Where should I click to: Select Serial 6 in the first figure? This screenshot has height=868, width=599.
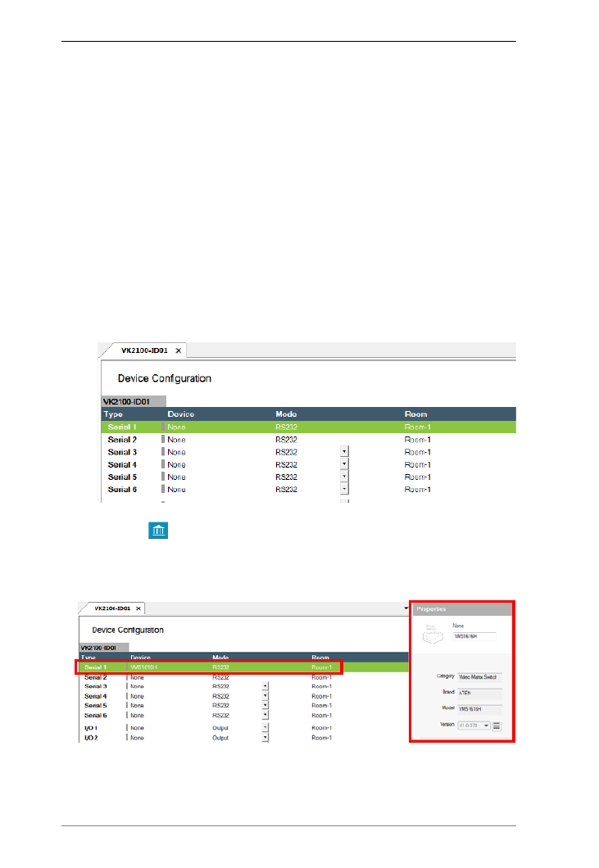coord(122,490)
